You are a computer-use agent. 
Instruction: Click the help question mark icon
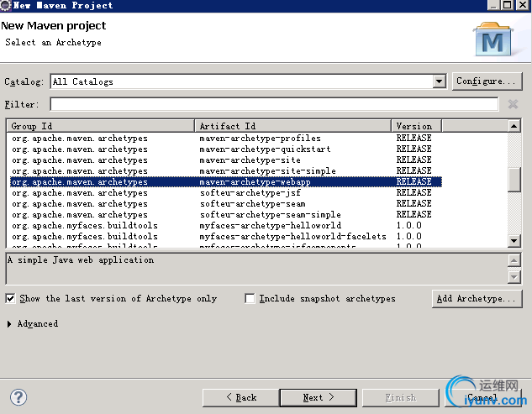pyautogui.click(x=18, y=397)
